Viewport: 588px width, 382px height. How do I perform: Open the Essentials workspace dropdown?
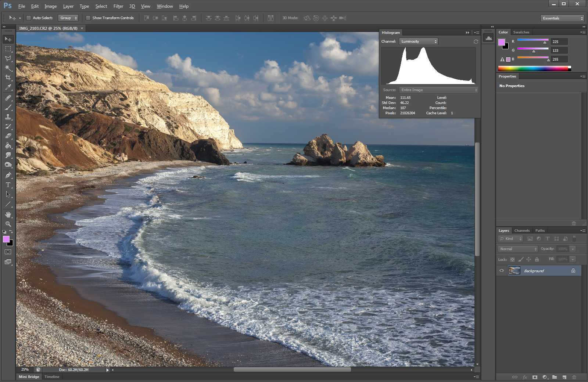[x=562, y=18]
